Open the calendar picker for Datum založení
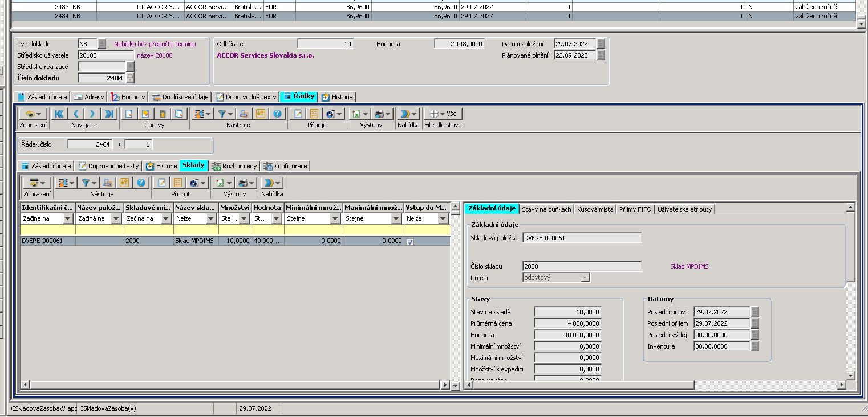868x417 pixels. pos(601,44)
